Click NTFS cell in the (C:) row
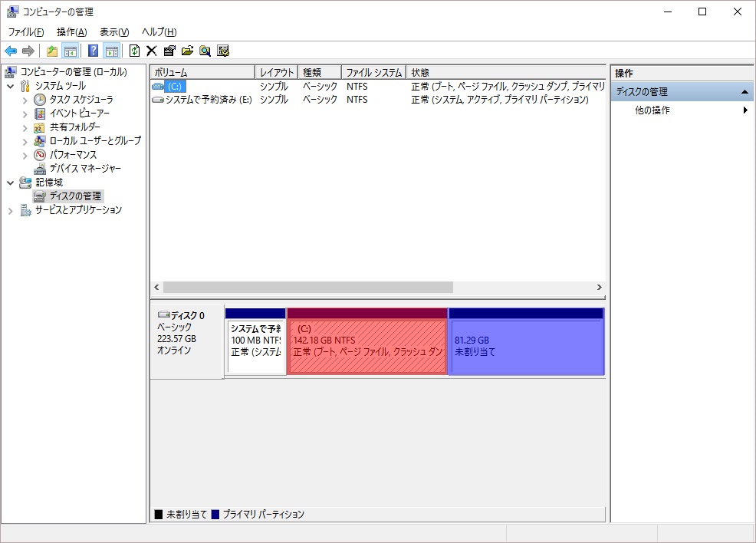The image size is (756, 543). 357,87
